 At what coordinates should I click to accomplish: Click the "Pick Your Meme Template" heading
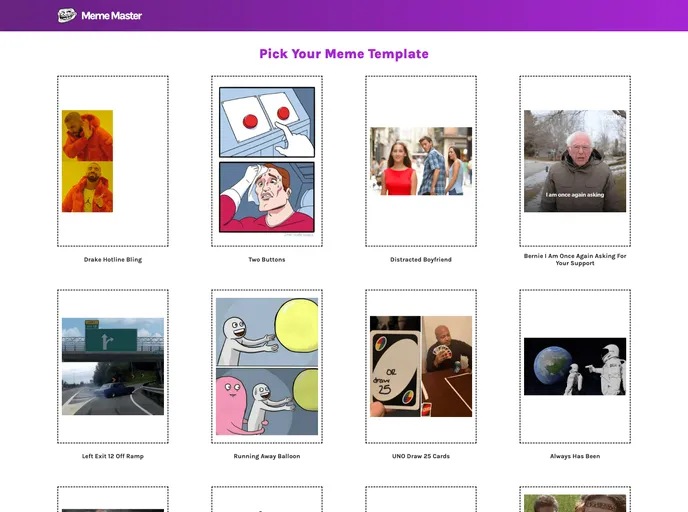point(344,54)
